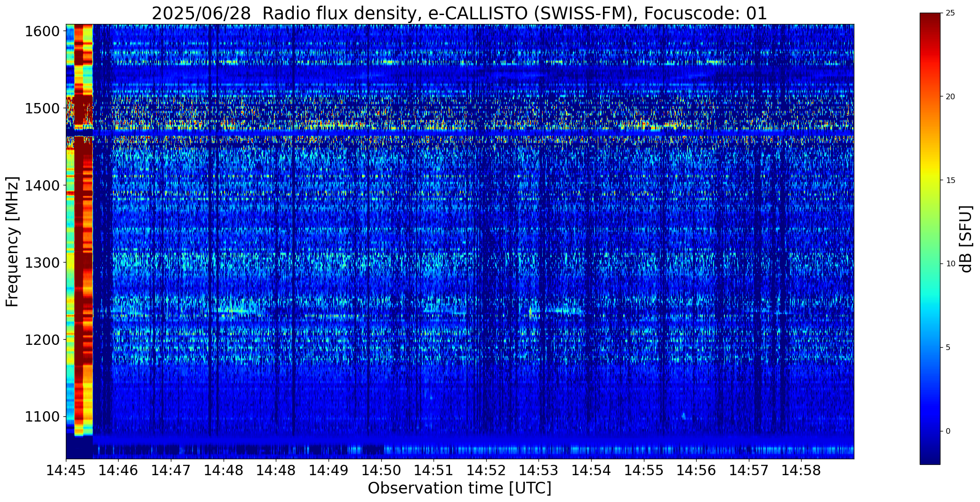The height and width of the screenshot is (502, 980).
Task: Click the vertical jet colorbar gradient
Action: [930, 239]
